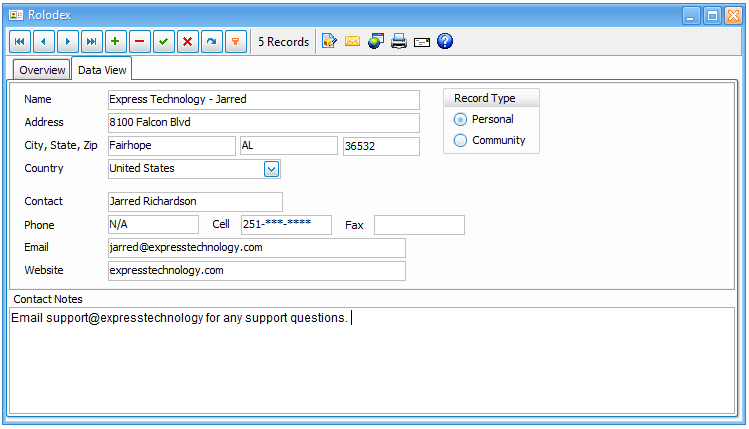Click the Cell number field
Viewport: 749px width, 429px height.
tap(286, 225)
